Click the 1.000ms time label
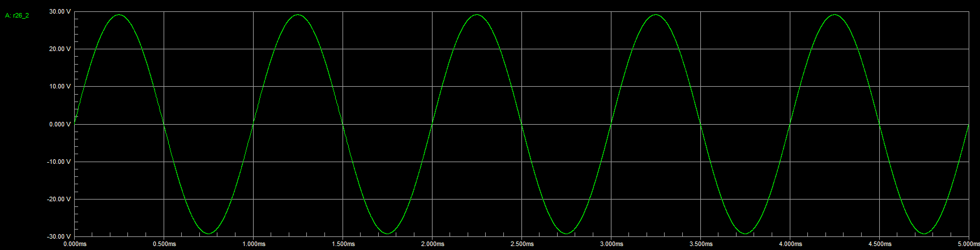 254,244
